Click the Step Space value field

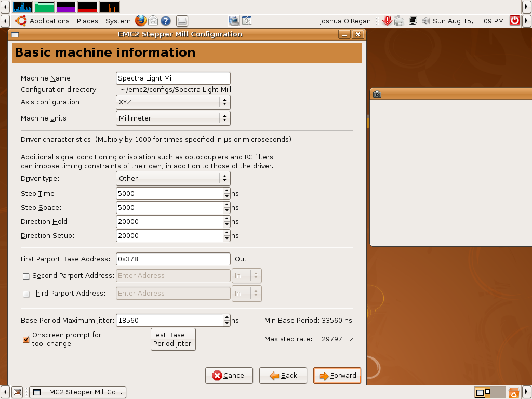coord(169,208)
